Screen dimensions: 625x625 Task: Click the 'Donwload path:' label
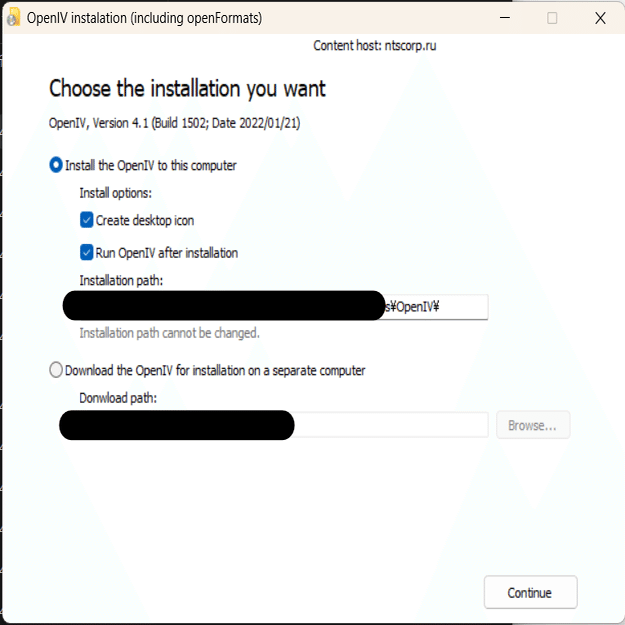pos(118,398)
